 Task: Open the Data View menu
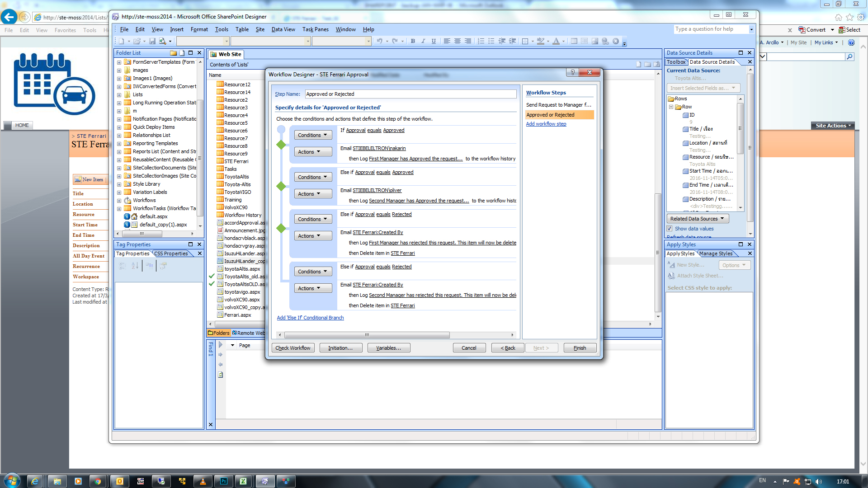[283, 29]
